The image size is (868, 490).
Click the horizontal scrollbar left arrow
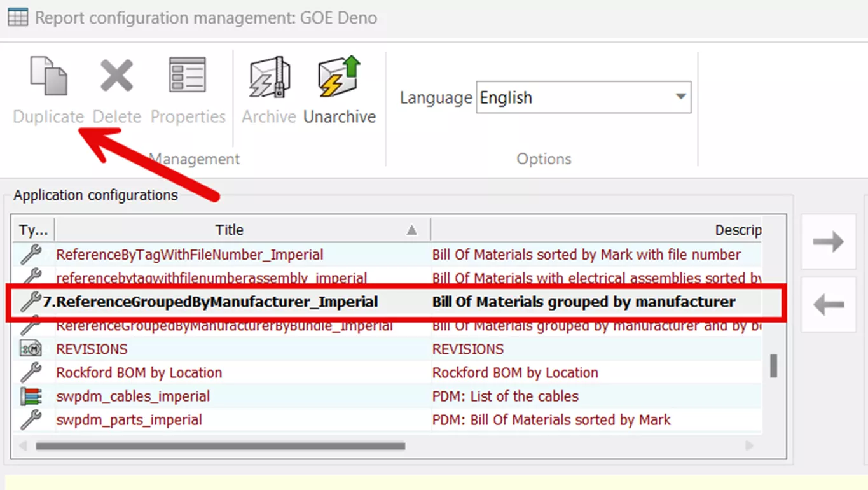coord(23,446)
